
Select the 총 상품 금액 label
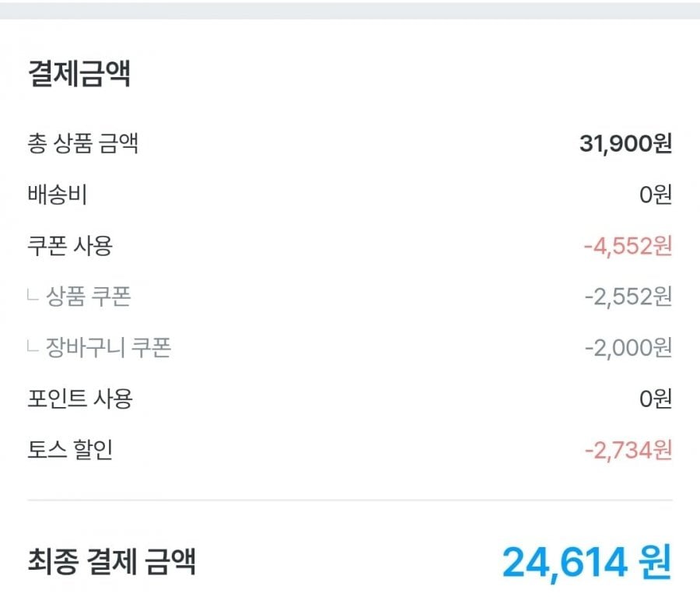(x=82, y=143)
